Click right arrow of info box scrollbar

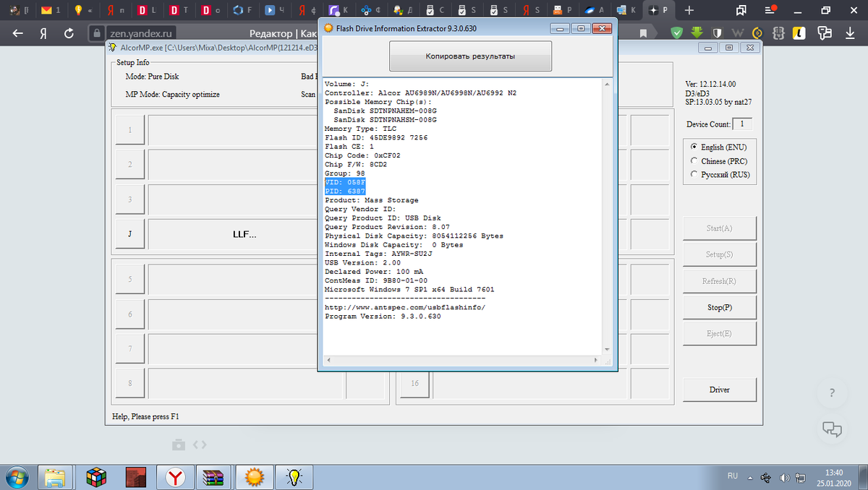[x=597, y=360]
